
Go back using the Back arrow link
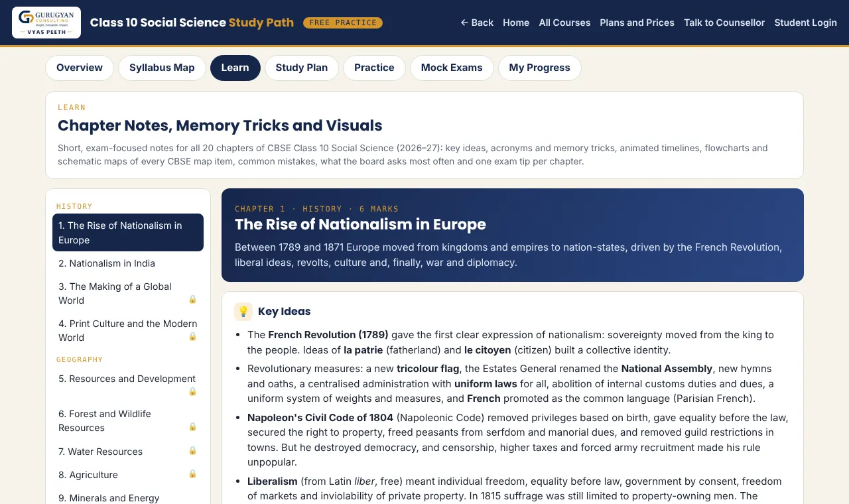[x=477, y=23]
